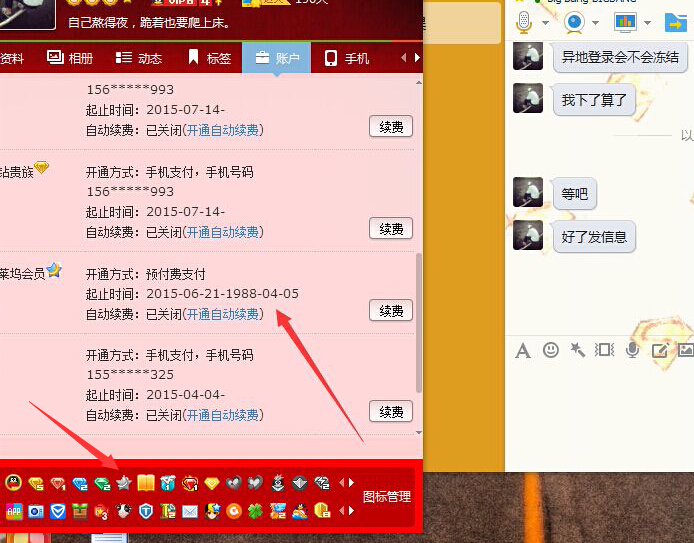Screen dimensions: 694x543
Task: Click the penguin surfing icon
Action: [x=300, y=511]
